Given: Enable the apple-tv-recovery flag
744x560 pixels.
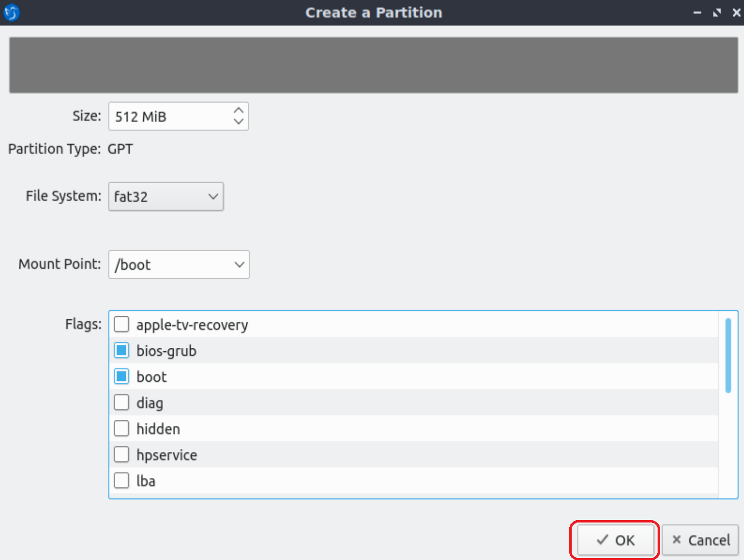Looking at the screenshot, I should [x=121, y=324].
